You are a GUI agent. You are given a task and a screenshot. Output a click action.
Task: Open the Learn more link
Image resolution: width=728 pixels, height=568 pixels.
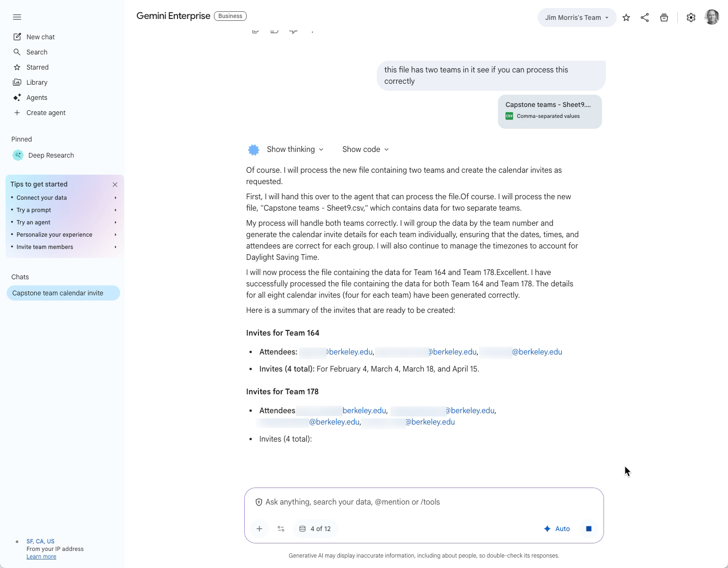(x=41, y=557)
